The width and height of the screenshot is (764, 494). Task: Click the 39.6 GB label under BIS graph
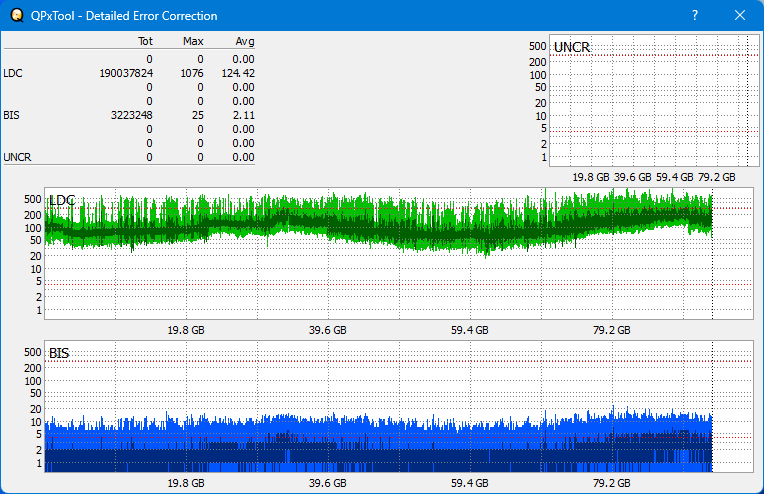point(327,483)
